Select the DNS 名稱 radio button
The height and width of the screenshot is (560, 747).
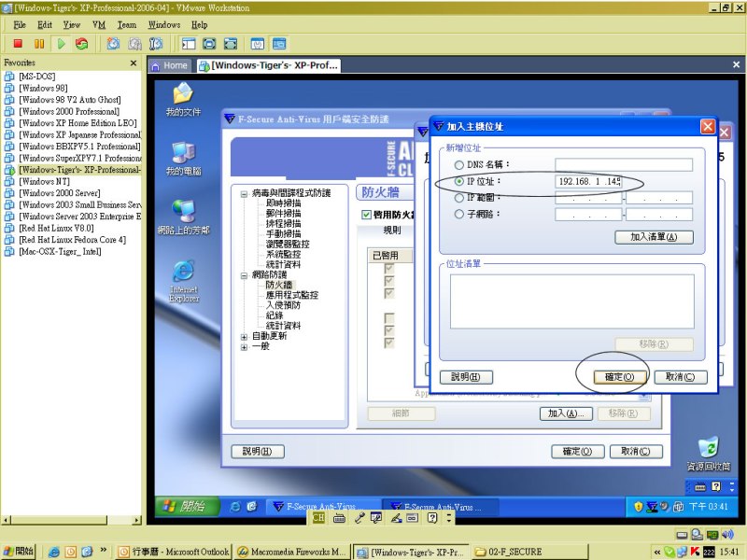tap(458, 165)
